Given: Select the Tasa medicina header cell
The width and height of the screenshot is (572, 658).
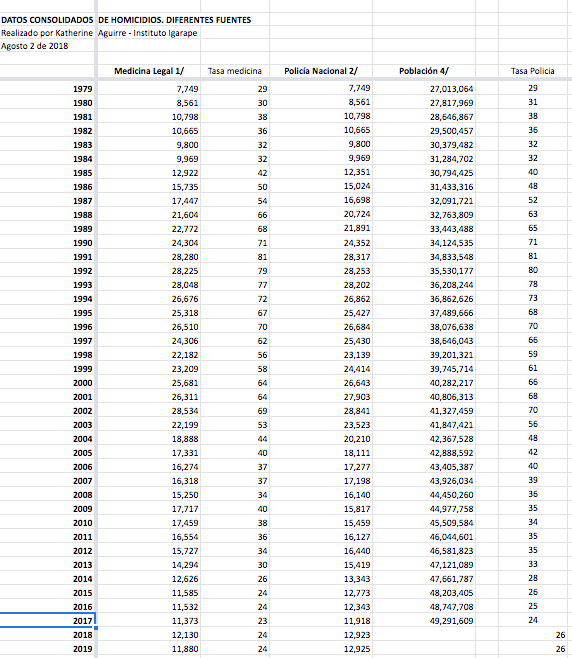Looking at the screenshot, I should 235,71.
